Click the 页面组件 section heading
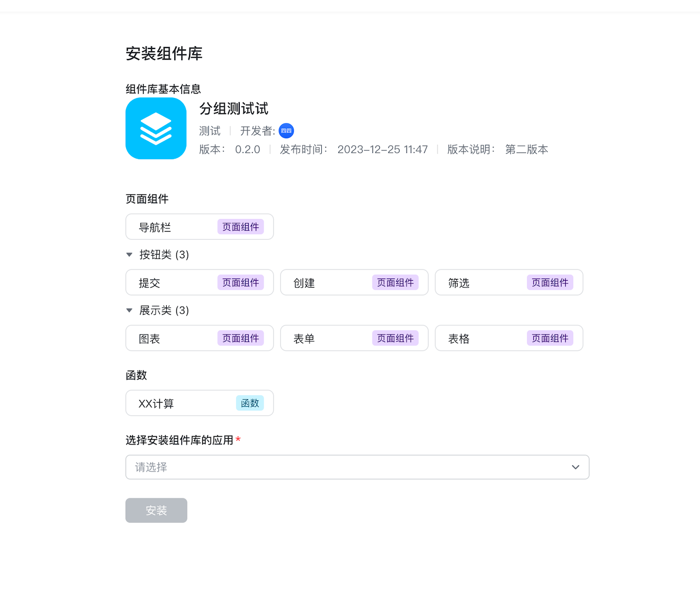 tap(147, 199)
